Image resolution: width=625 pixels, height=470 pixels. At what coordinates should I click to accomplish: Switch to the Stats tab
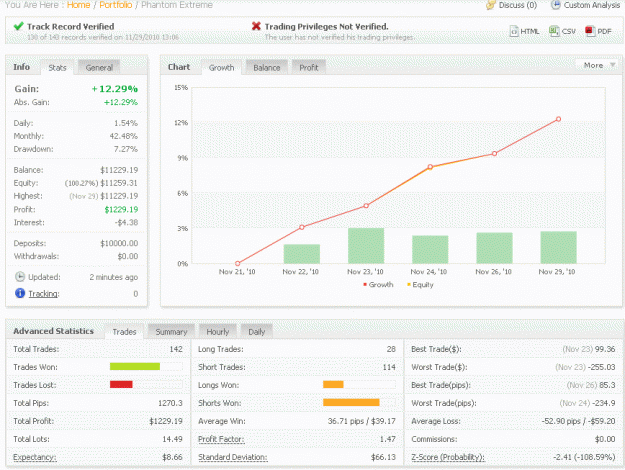[x=57, y=68]
